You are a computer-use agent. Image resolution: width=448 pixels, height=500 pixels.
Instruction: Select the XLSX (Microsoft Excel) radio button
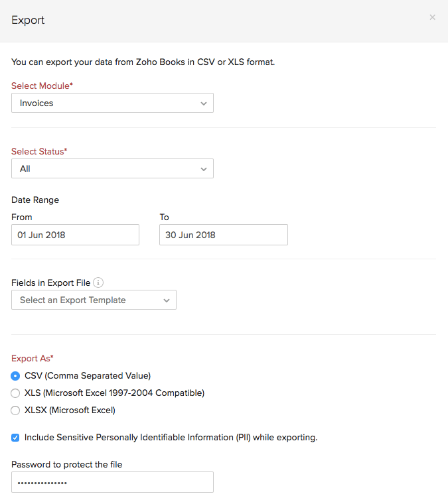pos(16,410)
